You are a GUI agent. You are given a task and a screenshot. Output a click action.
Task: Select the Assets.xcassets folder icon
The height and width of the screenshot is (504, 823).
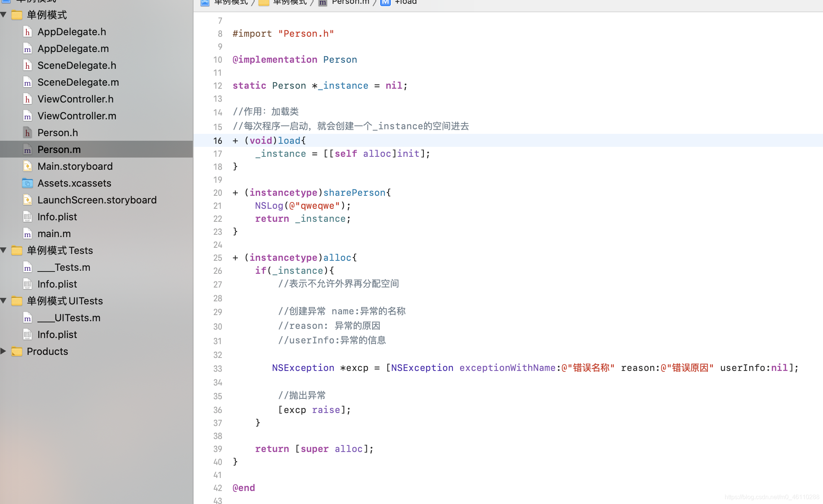pyautogui.click(x=27, y=183)
